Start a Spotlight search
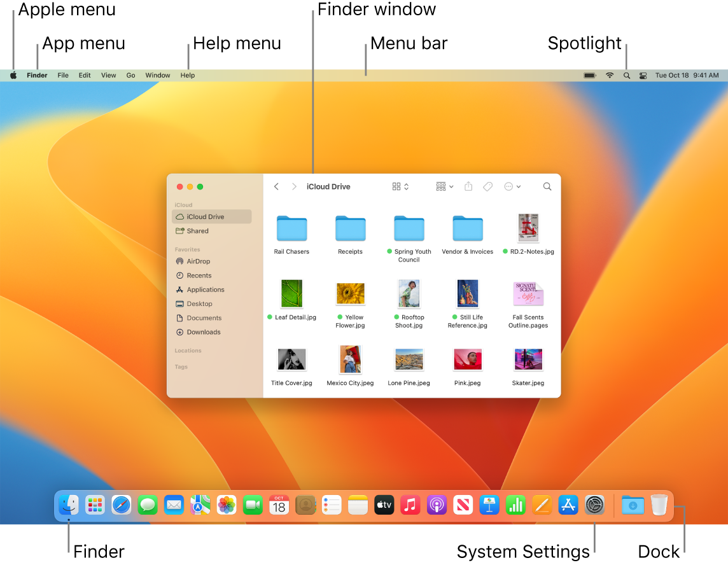The height and width of the screenshot is (565, 728). coord(626,74)
